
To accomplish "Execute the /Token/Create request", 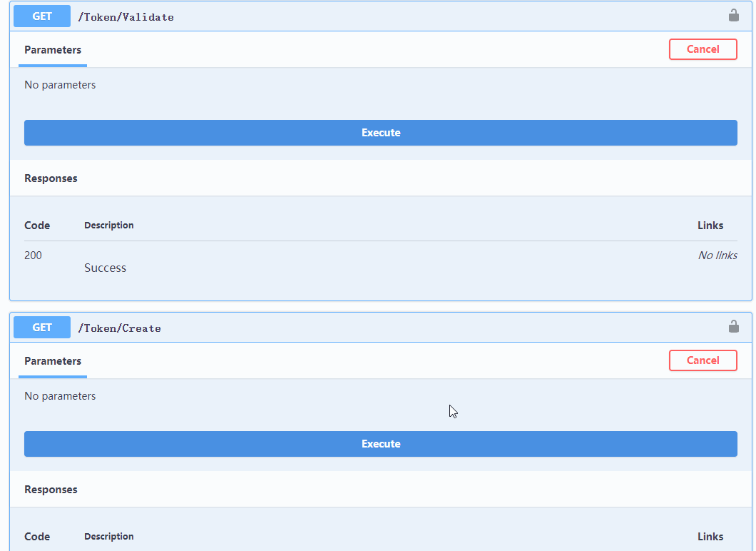I will 380,444.
